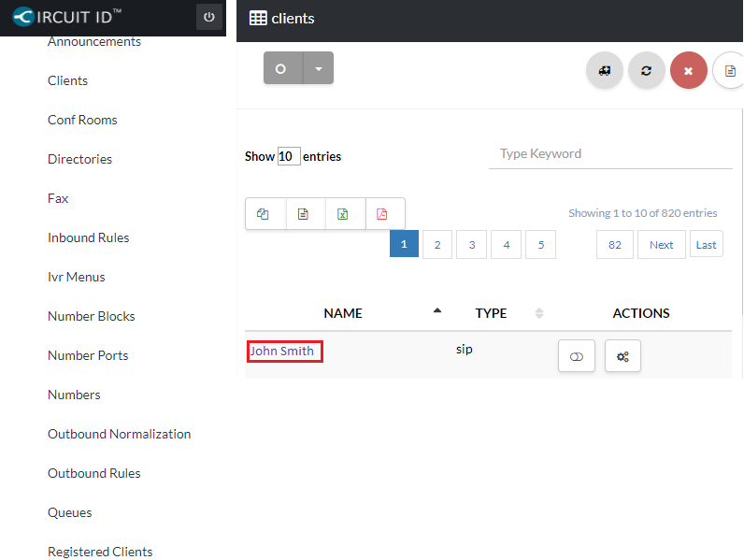
Task: Click the copy export icon
Action: pos(264,214)
